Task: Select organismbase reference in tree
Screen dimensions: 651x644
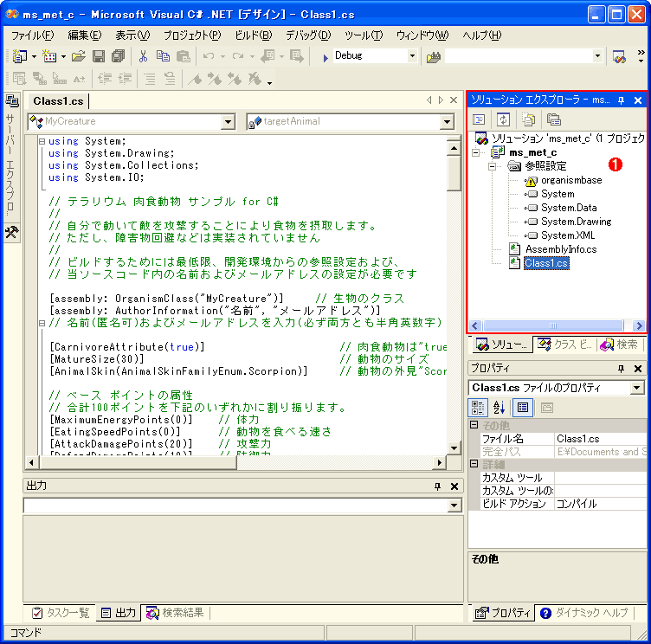Action: (570, 181)
